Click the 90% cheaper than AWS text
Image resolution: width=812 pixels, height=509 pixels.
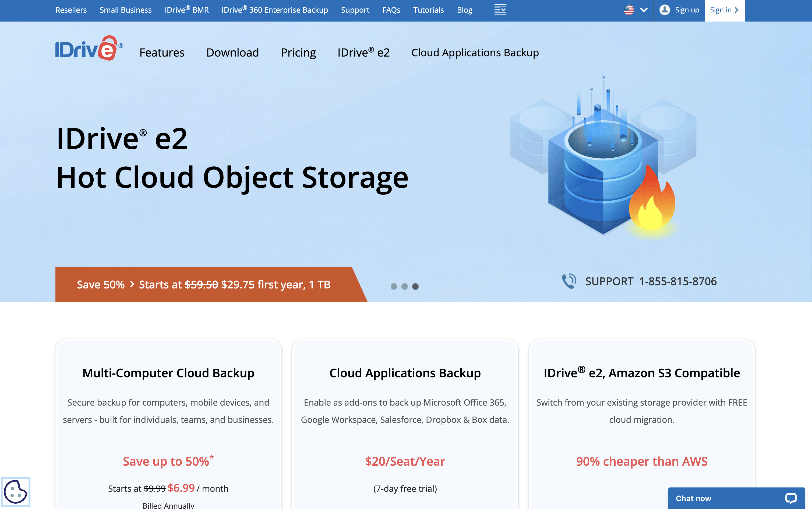pos(642,461)
